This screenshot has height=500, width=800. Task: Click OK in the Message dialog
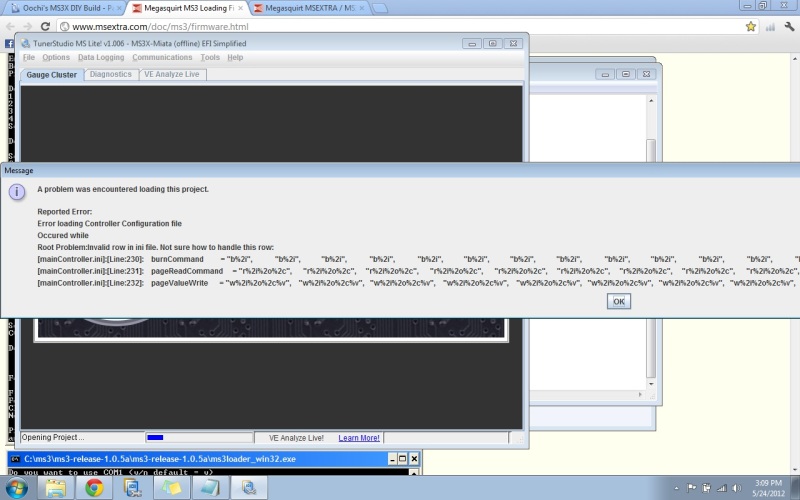tap(618, 302)
